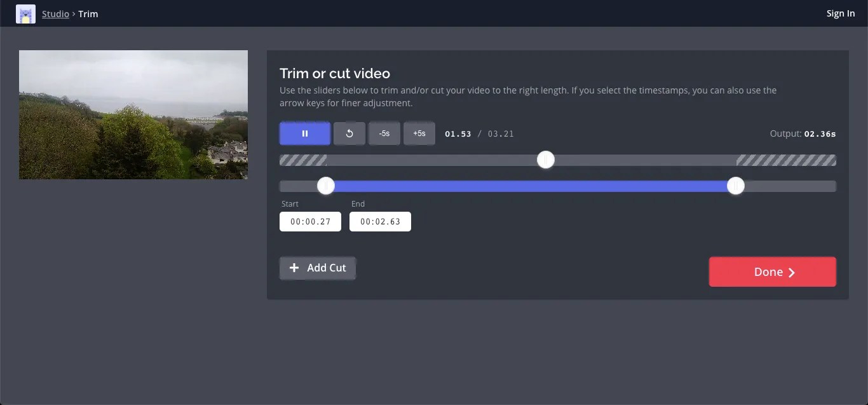Screen dimensions: 868x405
Task: Confirm trimming with the Done button
Action: click(x=771, y=271)
